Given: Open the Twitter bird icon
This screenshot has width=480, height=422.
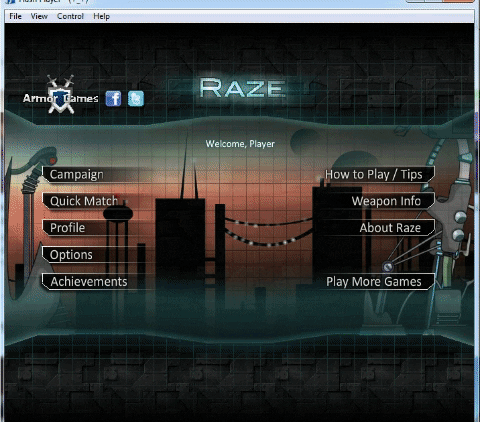Looking at the screenshot, I should 136,98.
